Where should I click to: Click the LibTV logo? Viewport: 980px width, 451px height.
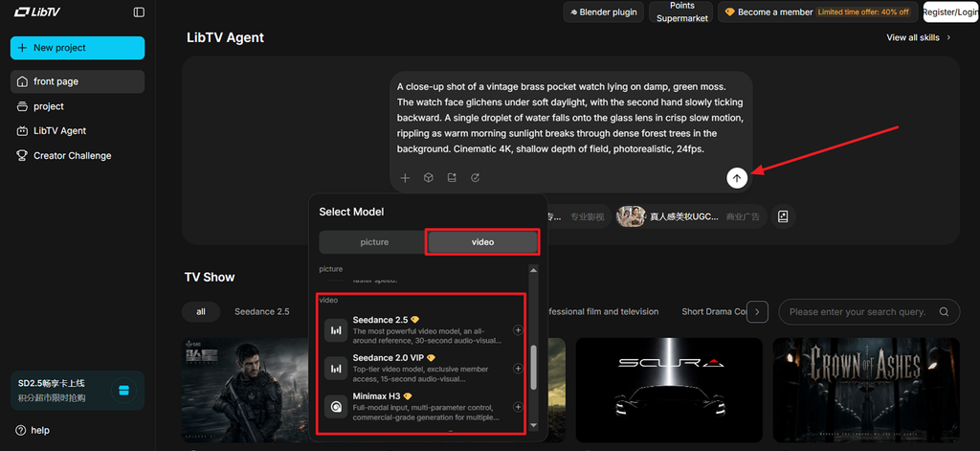37,11
